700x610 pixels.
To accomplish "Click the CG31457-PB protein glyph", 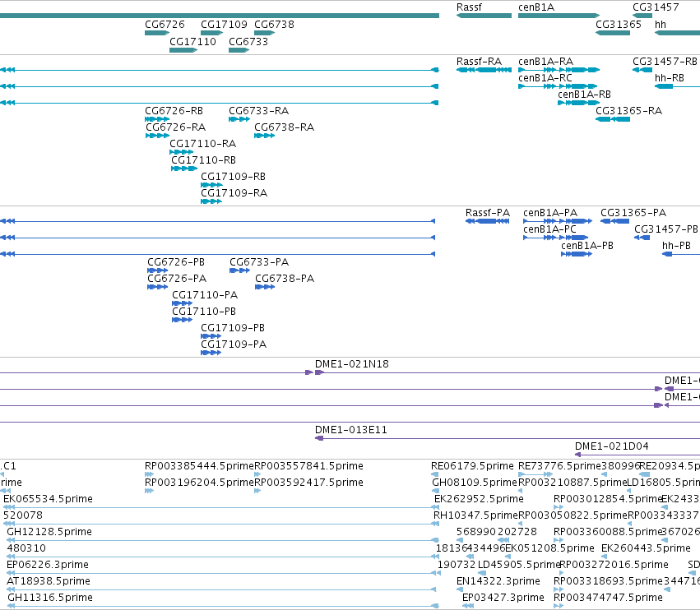I will pos(642,238).
